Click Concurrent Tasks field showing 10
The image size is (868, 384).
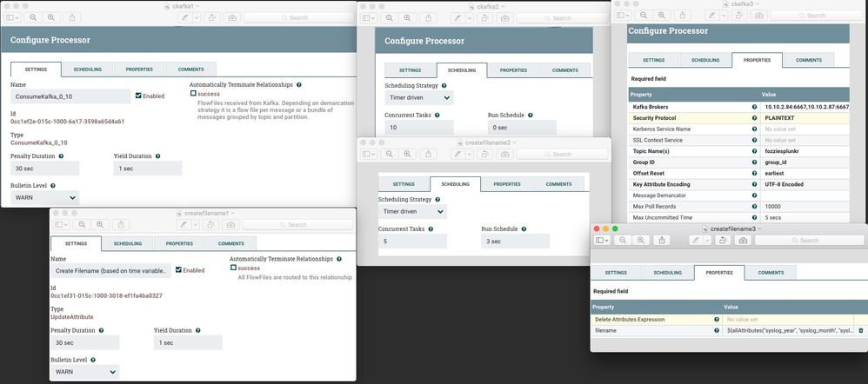419,127
